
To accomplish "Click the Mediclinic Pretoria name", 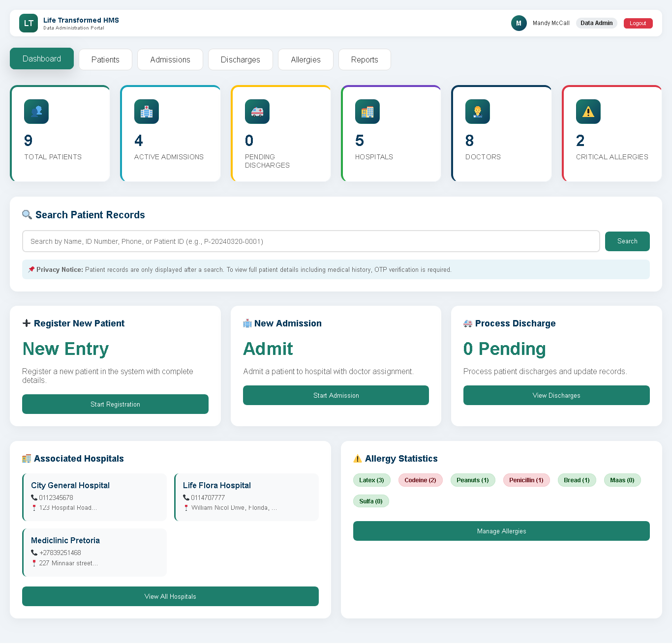I will click(65, 540).
